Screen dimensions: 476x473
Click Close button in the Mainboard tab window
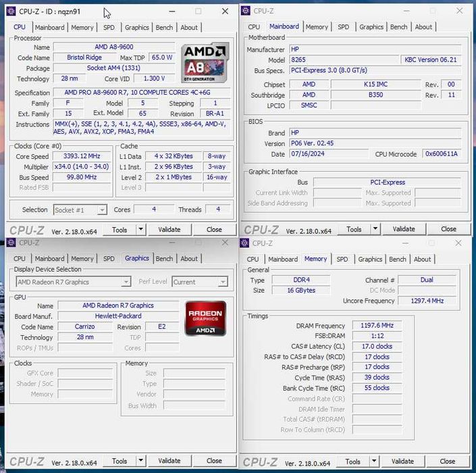tap(449, 229)
